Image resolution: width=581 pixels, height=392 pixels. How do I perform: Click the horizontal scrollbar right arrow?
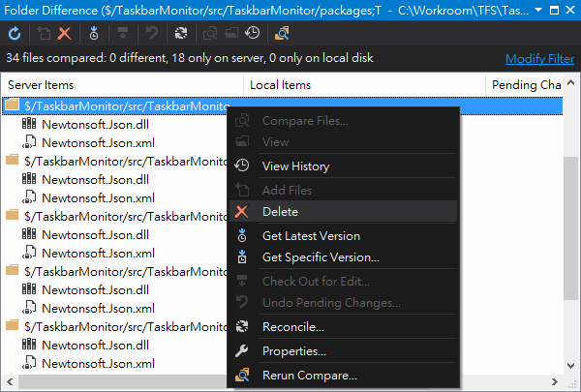[555, 381]
